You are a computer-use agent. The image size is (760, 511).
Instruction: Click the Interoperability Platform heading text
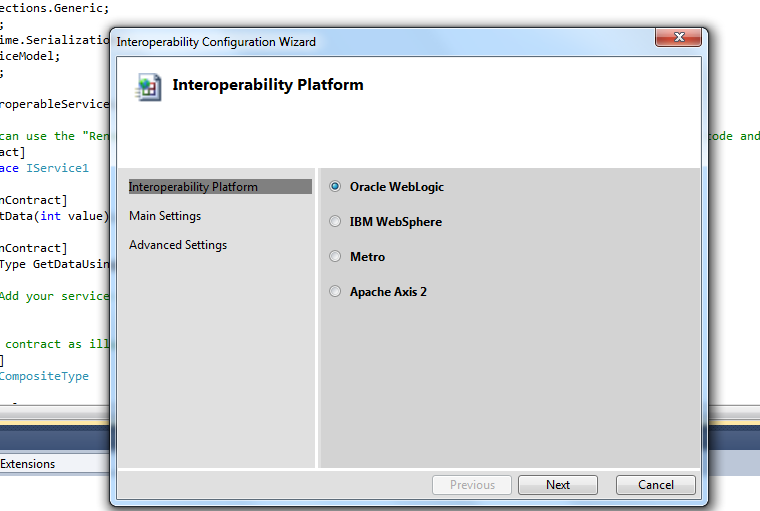[x=268, y=85]
